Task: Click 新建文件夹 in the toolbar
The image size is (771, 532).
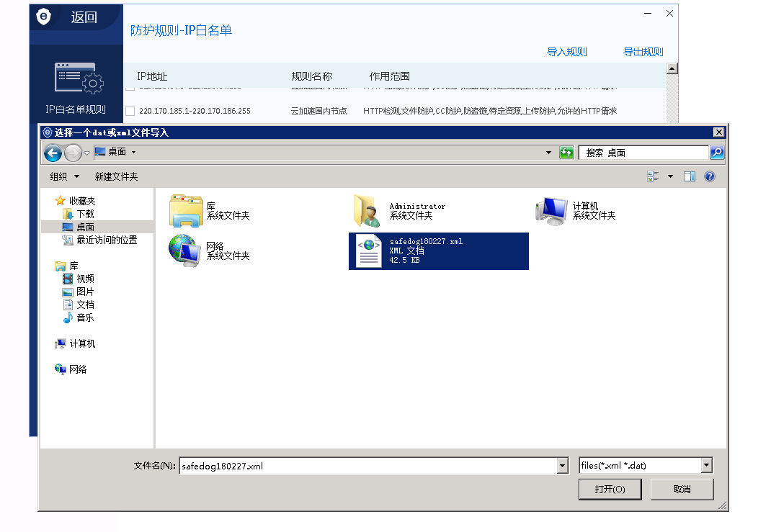Action: tap(116, 176)
